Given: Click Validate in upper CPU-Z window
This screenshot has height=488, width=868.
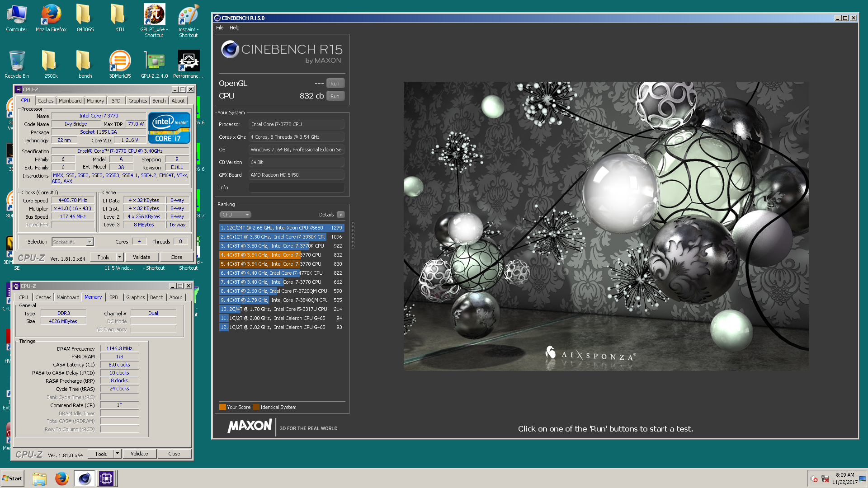Looking at the screenshot, I should coord(142,258).
